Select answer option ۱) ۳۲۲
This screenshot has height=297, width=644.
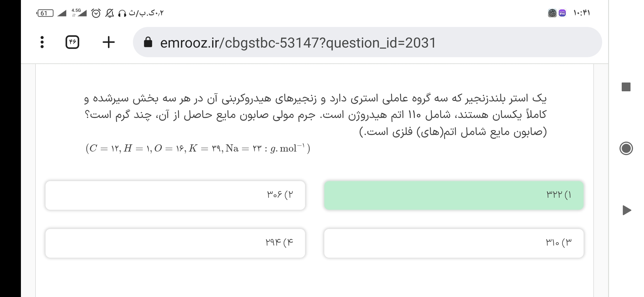point(454,195)
